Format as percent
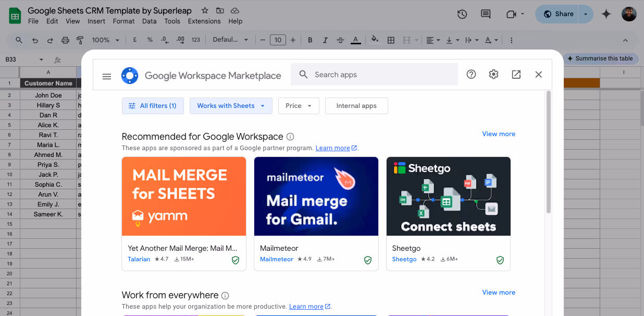This screenshot has width=644, height=316. pyautogui.click(x=150, y=40)
